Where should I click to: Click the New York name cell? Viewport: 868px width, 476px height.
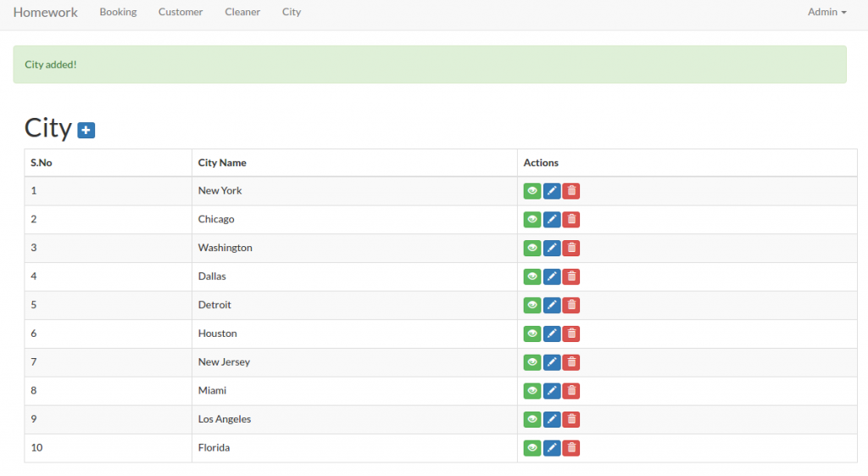tap(354, 191)
